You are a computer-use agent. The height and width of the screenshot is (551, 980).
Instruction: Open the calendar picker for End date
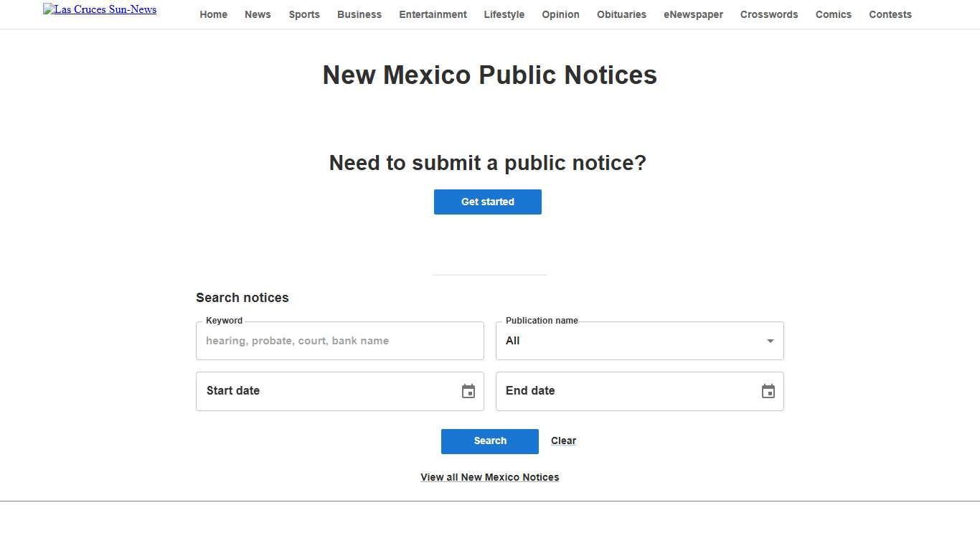coord(768,391)
